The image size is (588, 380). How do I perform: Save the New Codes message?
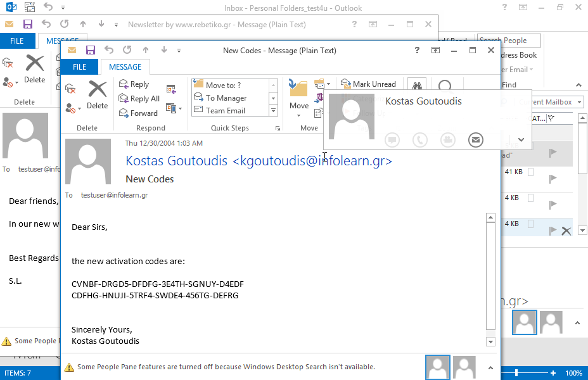pos(91,50)
